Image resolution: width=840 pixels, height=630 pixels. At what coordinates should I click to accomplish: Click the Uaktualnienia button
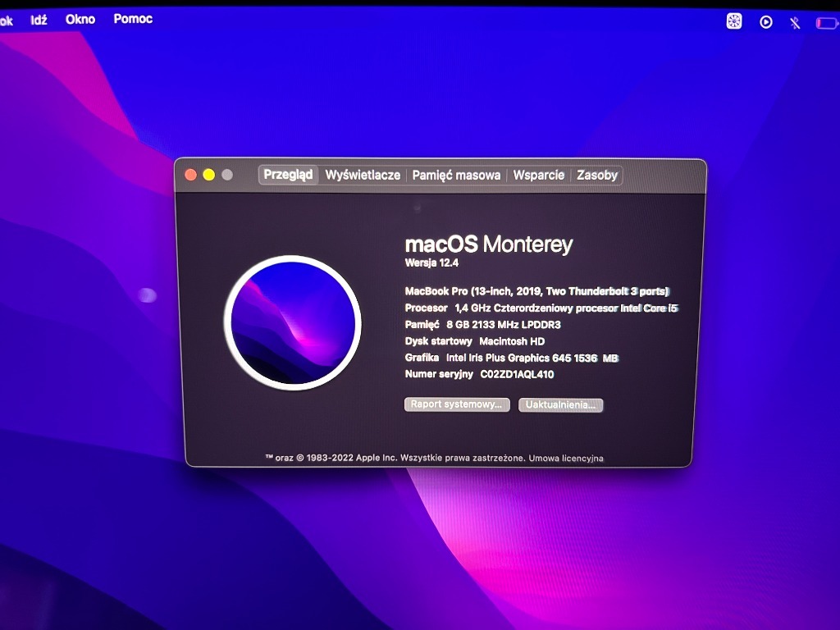(x=560, y=404)
